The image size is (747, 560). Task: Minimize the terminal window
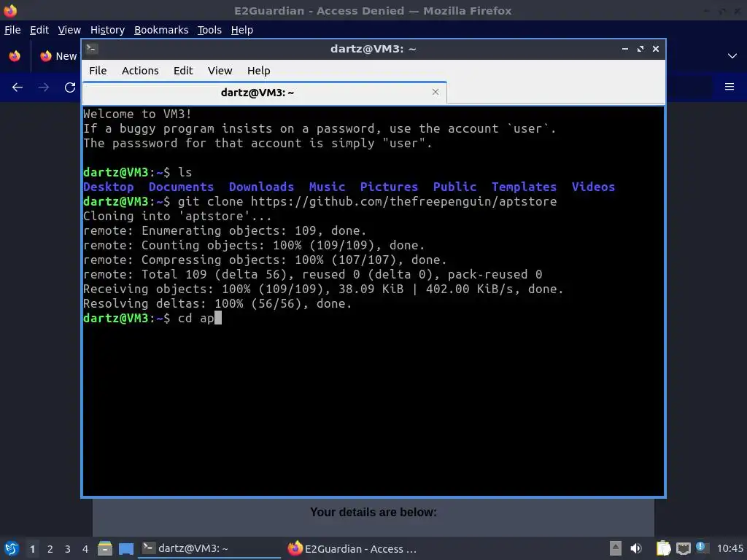[x=625, y=49]
